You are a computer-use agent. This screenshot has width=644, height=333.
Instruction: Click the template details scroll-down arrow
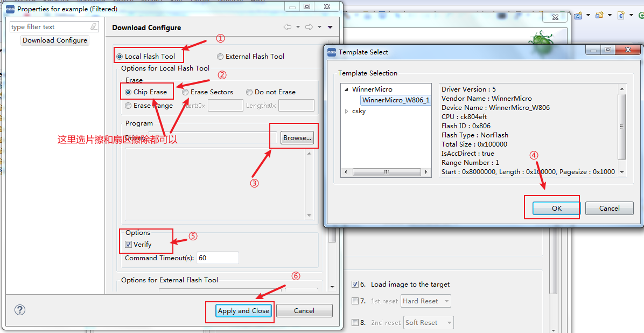[622, 172]
